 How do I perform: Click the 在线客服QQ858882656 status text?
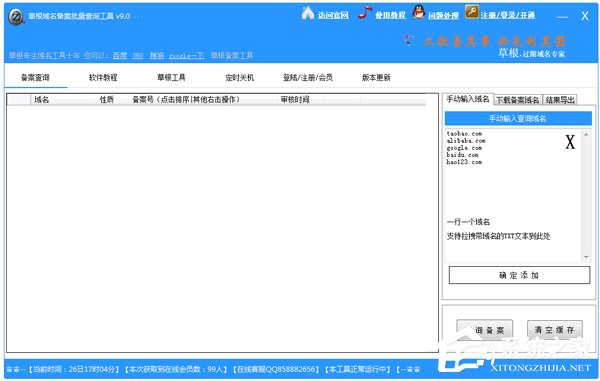276,369
